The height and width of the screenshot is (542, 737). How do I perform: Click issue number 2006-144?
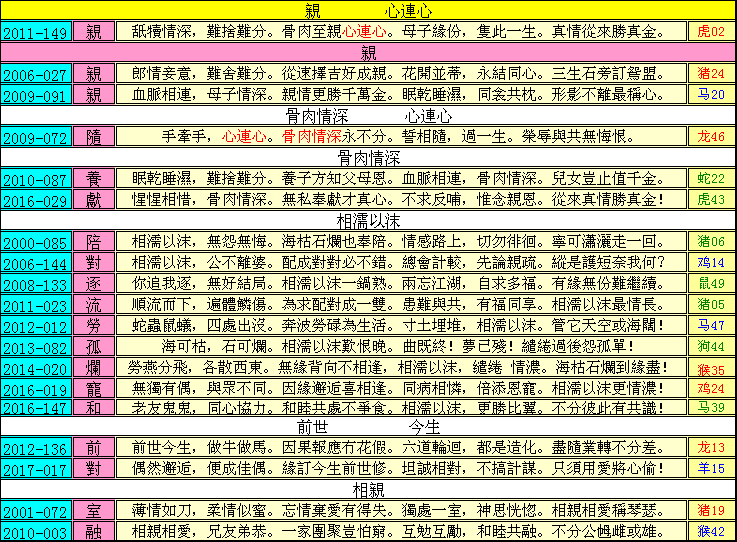coord(36,262)
